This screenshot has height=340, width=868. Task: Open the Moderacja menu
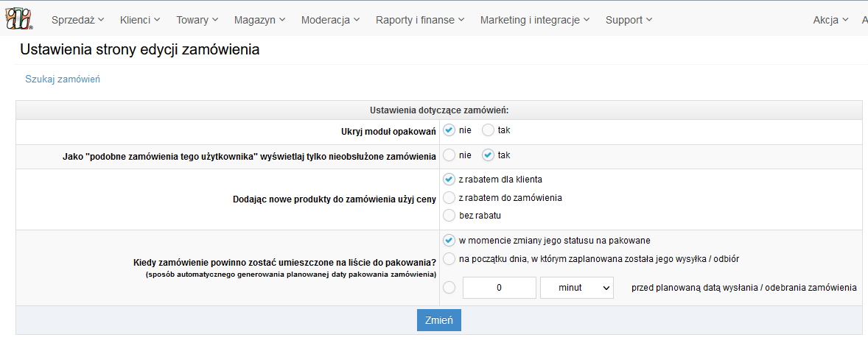coord(330,20)
